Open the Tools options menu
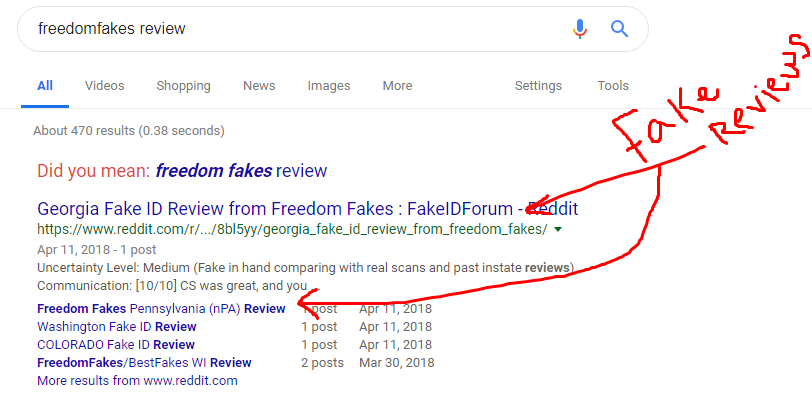The height and width of the screenshot is (407, 812). pos(613,85)
